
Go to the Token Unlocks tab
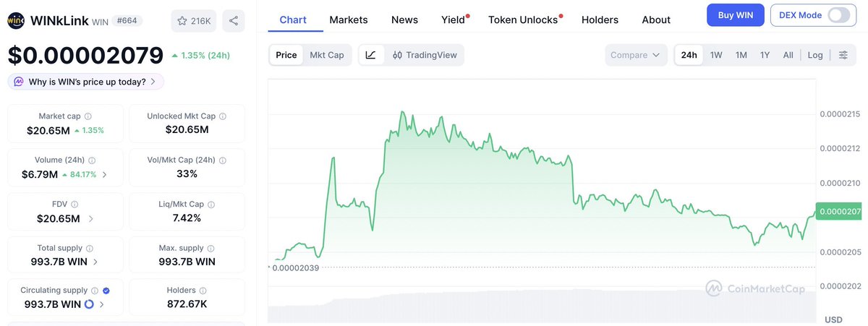pos(523,20)
